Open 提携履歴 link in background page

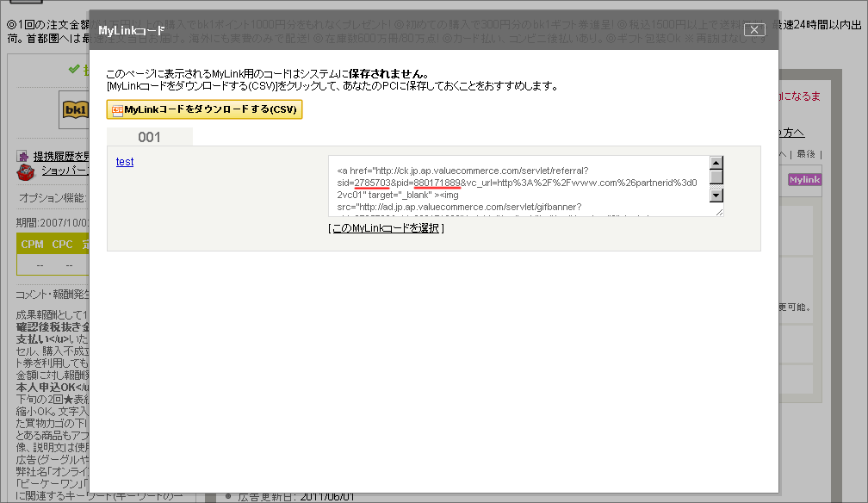pyautogui.click(x=60, y=156)
